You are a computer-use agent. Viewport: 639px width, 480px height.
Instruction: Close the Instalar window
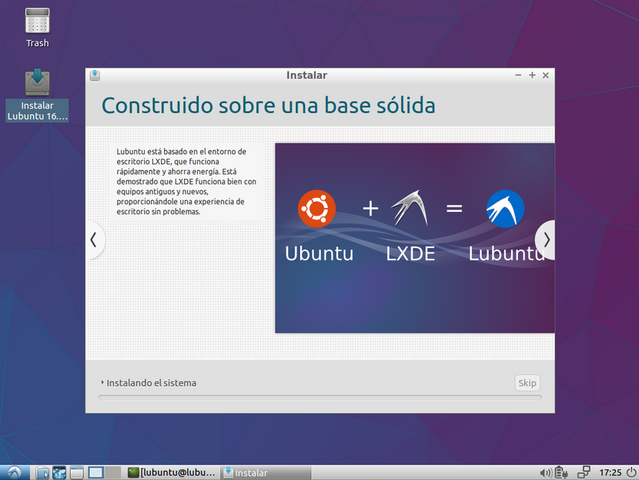[x=546, y=75]
